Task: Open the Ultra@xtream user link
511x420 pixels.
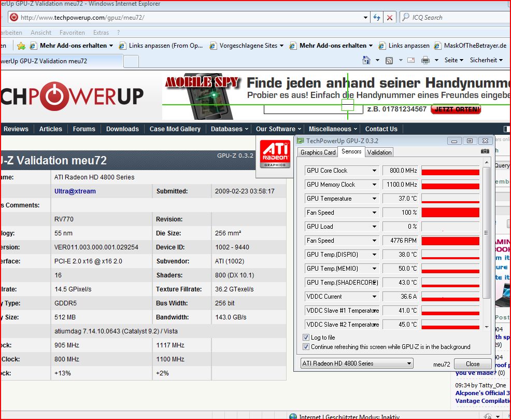Action: 75,191
